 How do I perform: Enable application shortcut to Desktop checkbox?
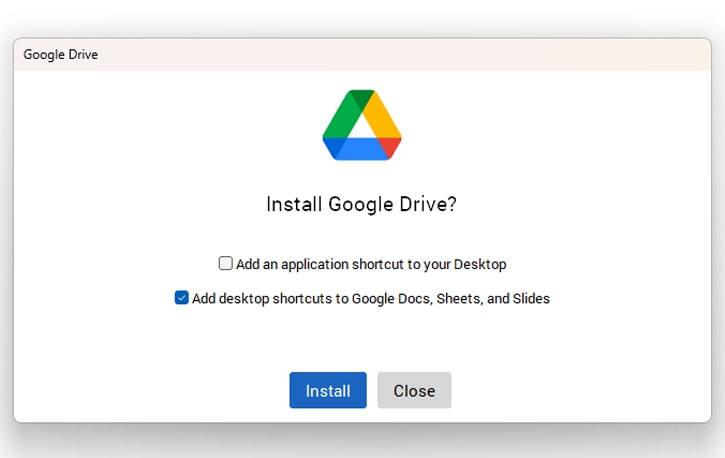[226, 263]
